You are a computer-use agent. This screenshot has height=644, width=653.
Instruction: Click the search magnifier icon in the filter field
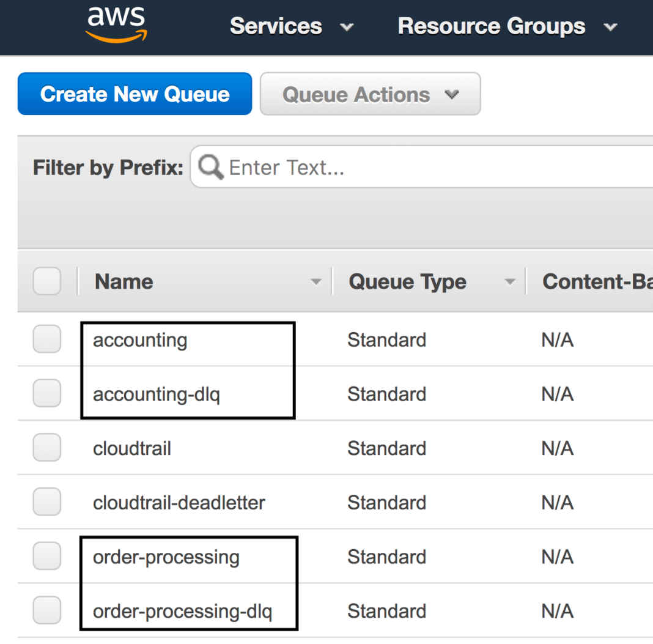[210, 166]
